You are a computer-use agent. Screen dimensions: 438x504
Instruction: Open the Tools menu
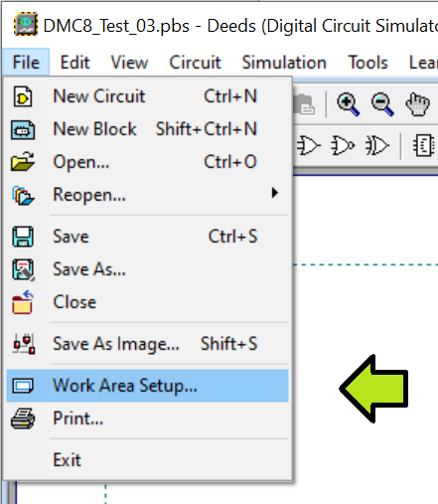pos(367,63)
